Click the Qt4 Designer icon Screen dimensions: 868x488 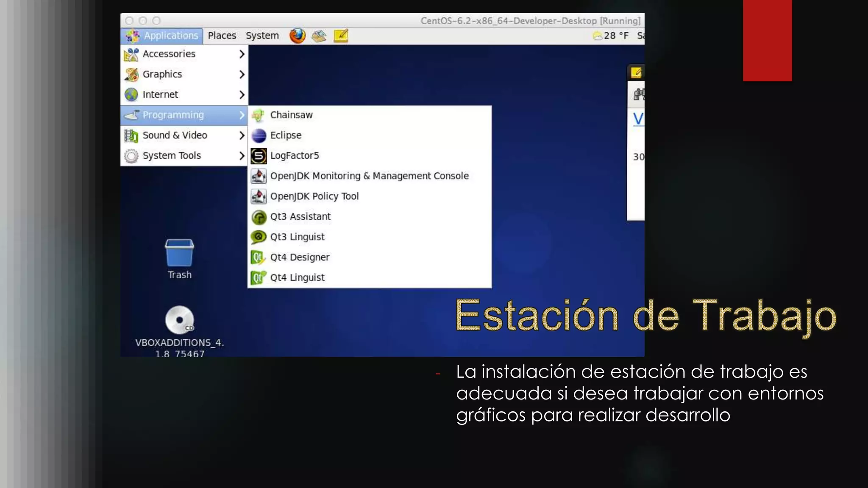pyautogui.click(x=259, y=258)
